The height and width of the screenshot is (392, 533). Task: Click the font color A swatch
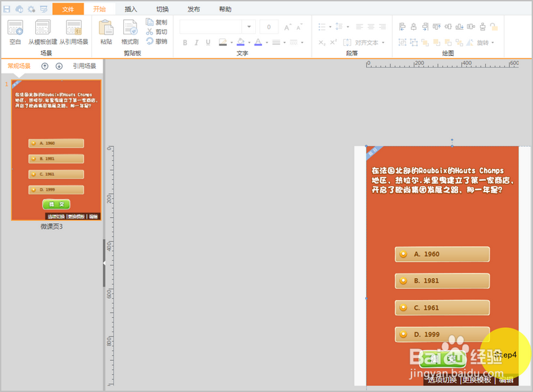259,42
